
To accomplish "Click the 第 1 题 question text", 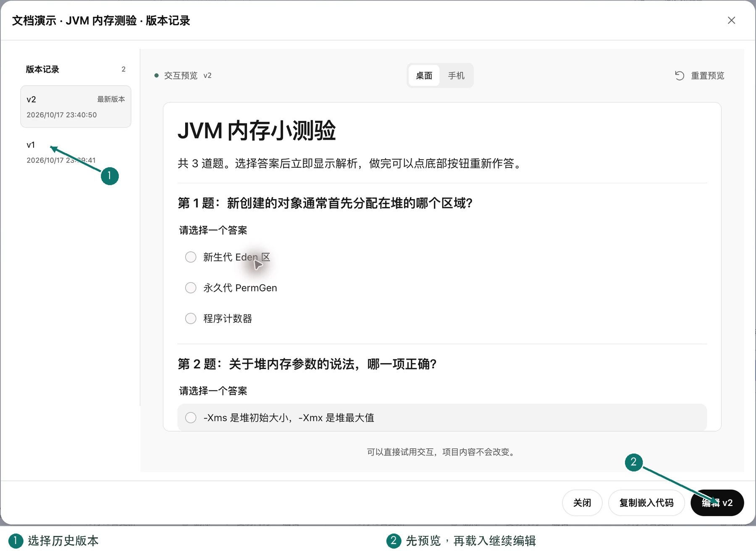I will point(325,203).
